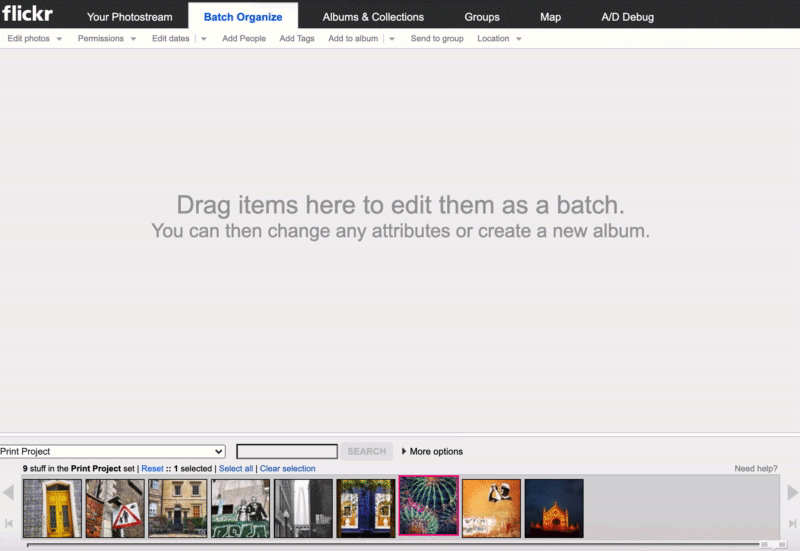Select the red cathedral night thumbnail
The width and height of the screenshot is (800, 551).
pos(554,508)
